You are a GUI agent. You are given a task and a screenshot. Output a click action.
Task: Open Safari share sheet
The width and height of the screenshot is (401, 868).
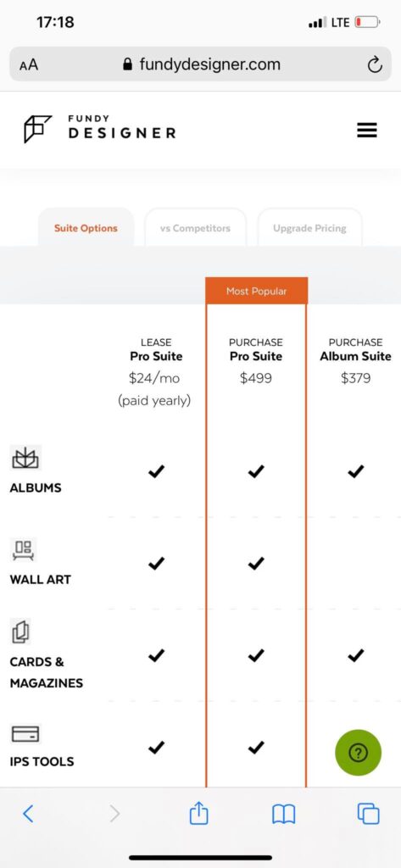tap(199, 814)
